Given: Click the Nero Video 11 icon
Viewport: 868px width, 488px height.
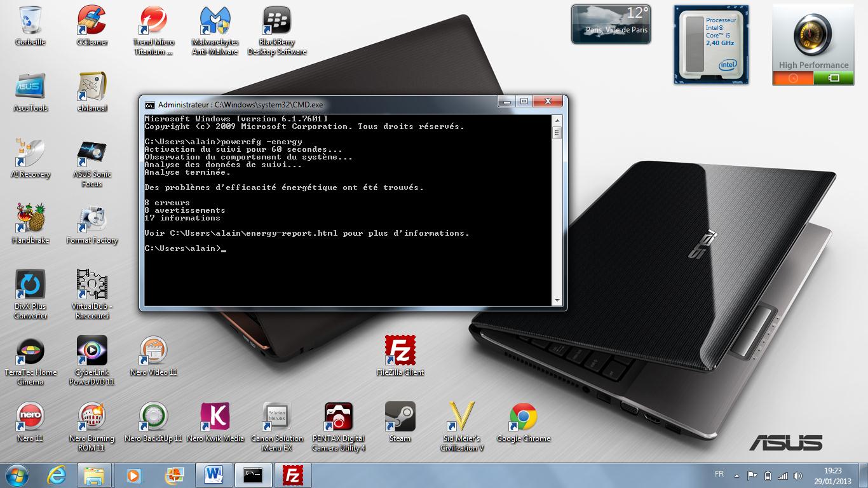Looking at the screenshot, I should click(x=154, y=356).
